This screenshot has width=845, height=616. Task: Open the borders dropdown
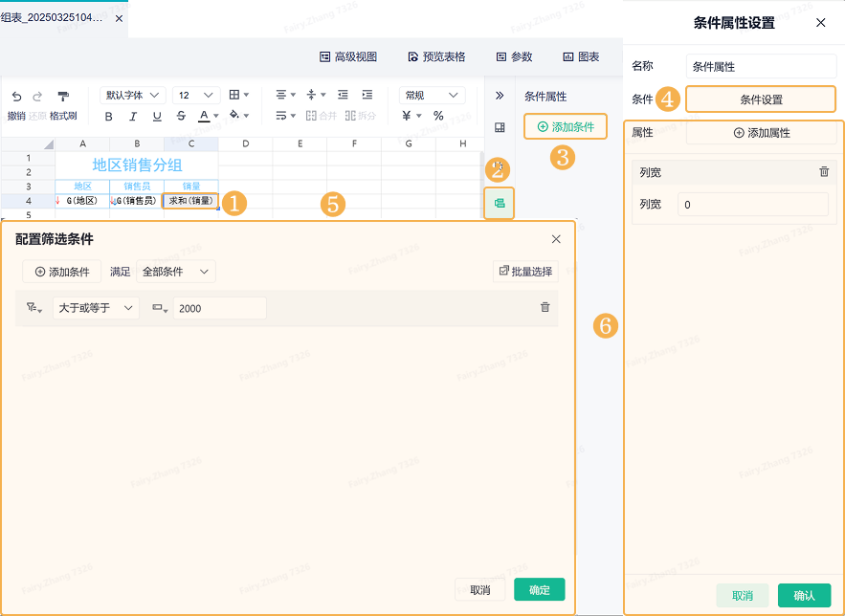[238, 95]
